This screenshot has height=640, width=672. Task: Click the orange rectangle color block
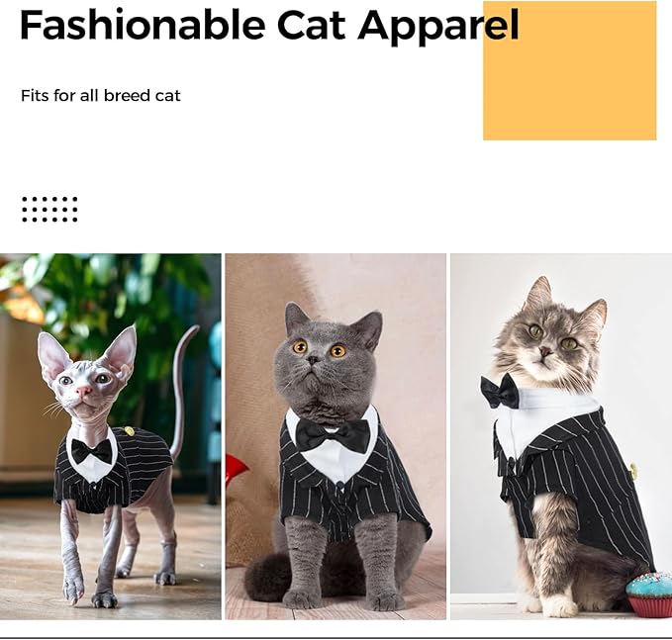pyautogui.click(x=570, y=70)
